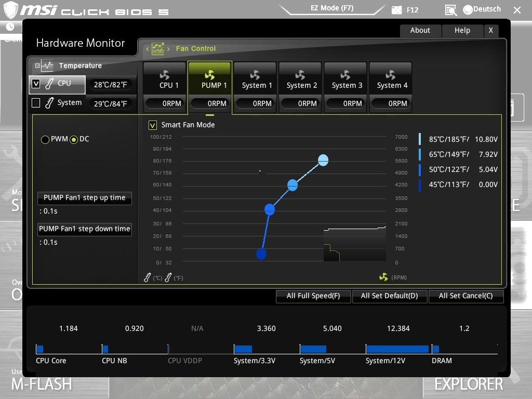Select the System 3 fan icon
Screen dimensions: 532x399
345,75
